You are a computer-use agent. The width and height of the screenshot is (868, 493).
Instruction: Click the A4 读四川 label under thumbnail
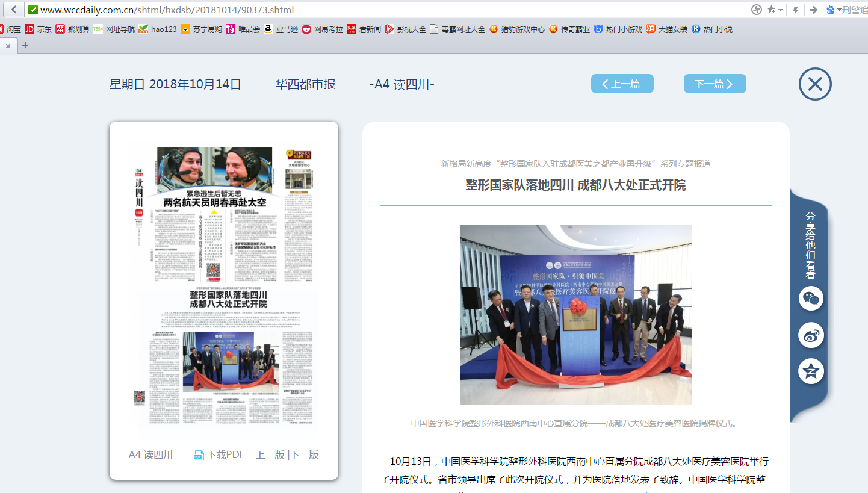[x=150, y=455]
